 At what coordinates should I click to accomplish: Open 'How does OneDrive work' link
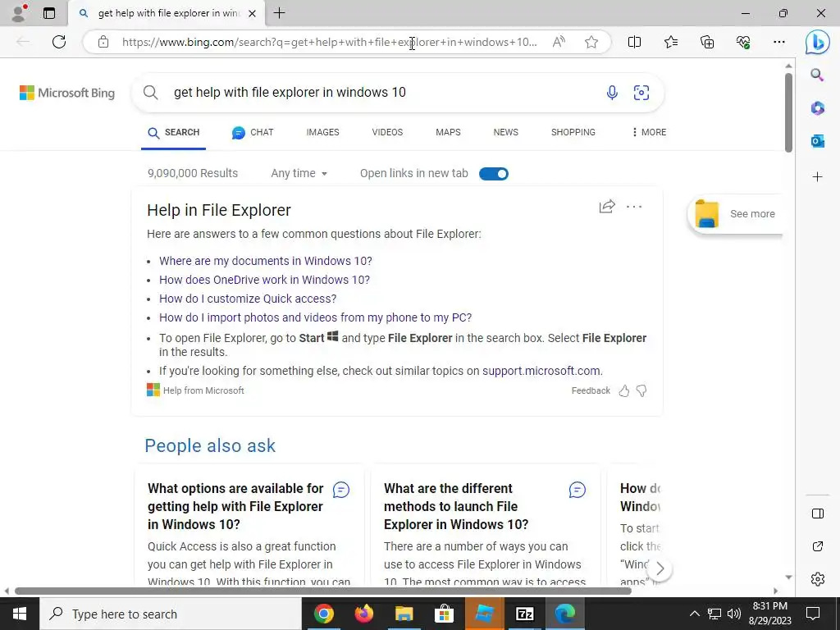tap(264, 280)
